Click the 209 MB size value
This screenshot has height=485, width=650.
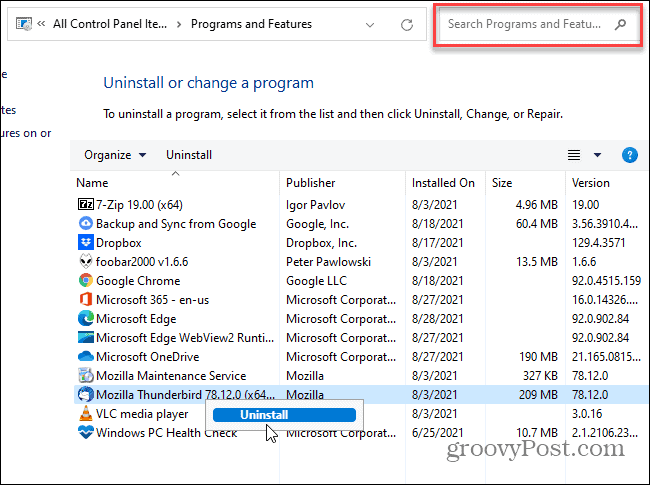[x=538, y=395]
